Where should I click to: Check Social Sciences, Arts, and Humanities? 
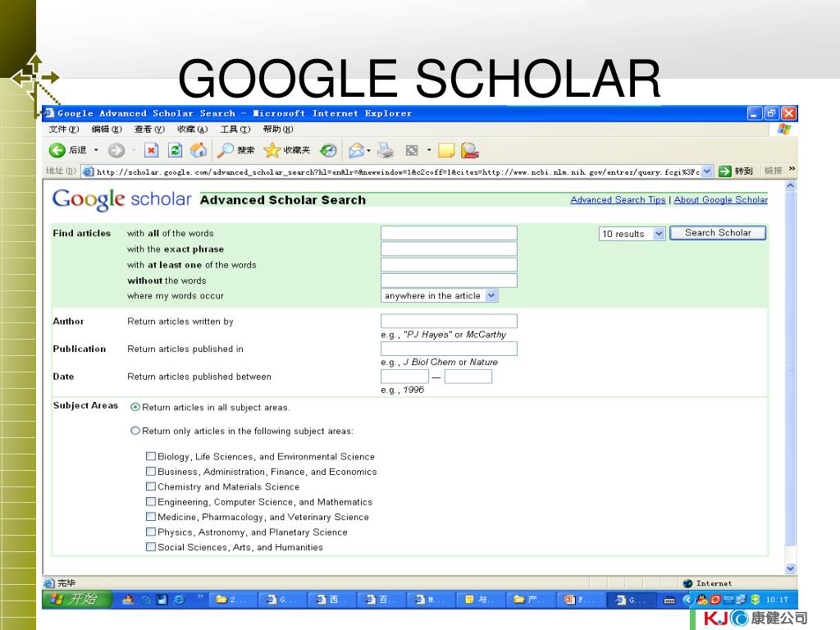point(151,547)
